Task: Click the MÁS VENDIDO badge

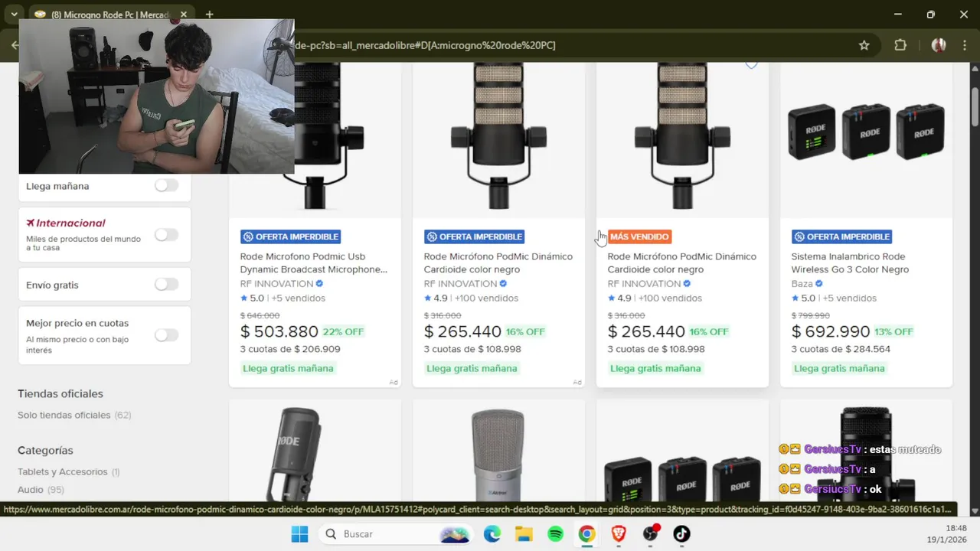Action: (x=639, y=236)
